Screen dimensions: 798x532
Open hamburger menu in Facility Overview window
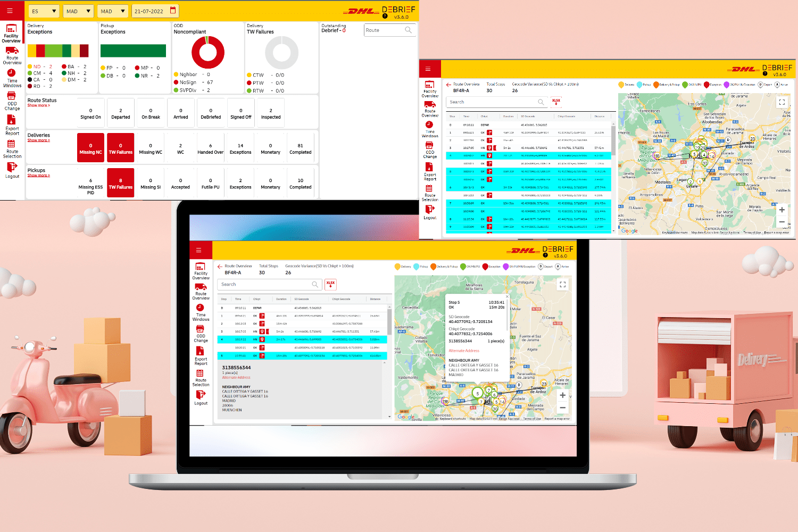tap(10, 11)
